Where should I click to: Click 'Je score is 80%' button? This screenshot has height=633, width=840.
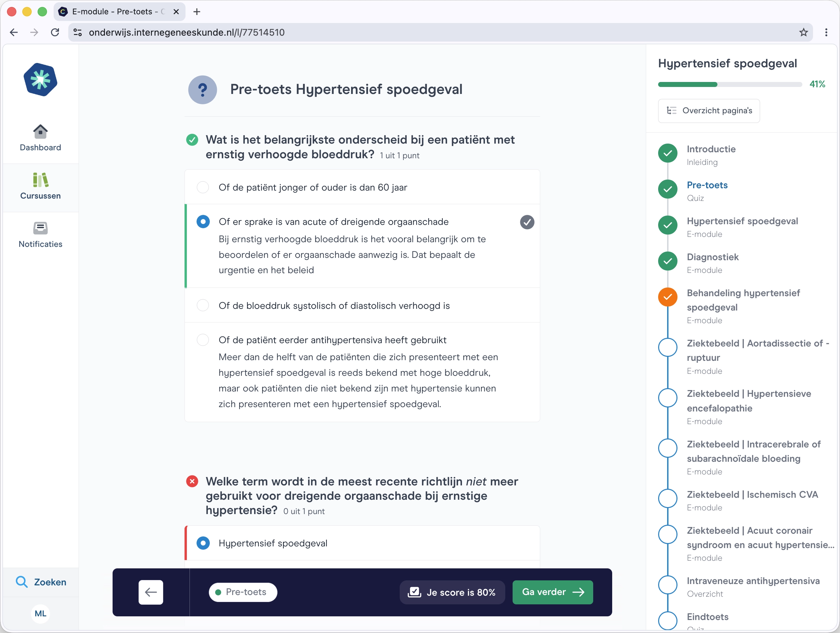pyautogui.click(x=452, y=592)
